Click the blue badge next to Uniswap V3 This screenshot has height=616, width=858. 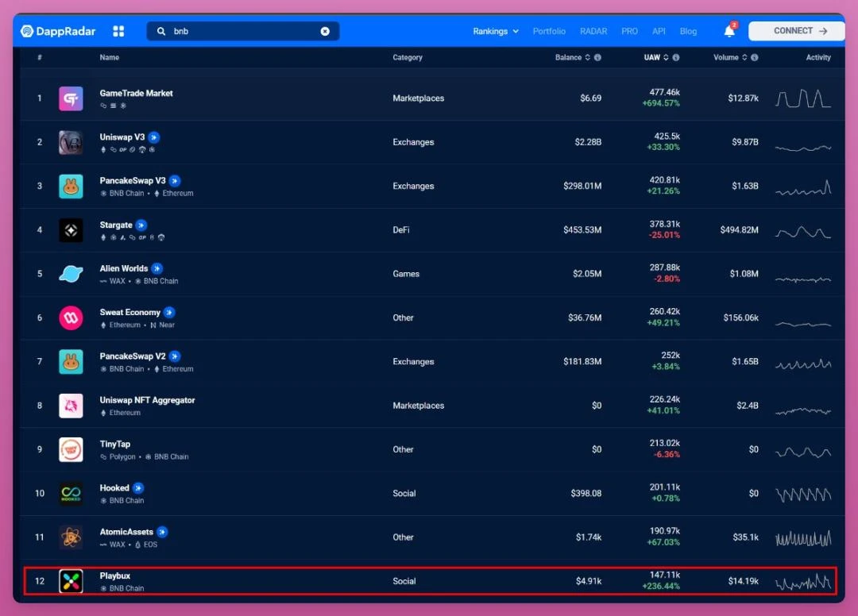(154, 137)
